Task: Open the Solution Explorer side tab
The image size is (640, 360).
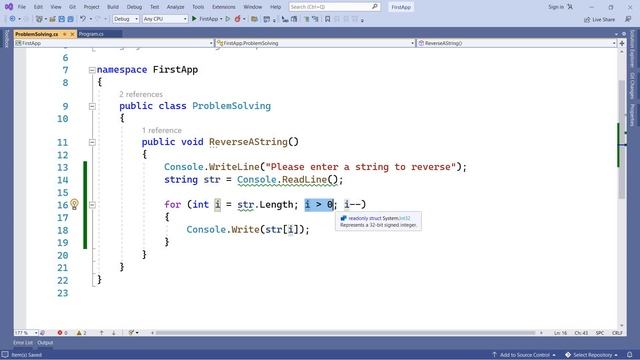Action: 632,49
